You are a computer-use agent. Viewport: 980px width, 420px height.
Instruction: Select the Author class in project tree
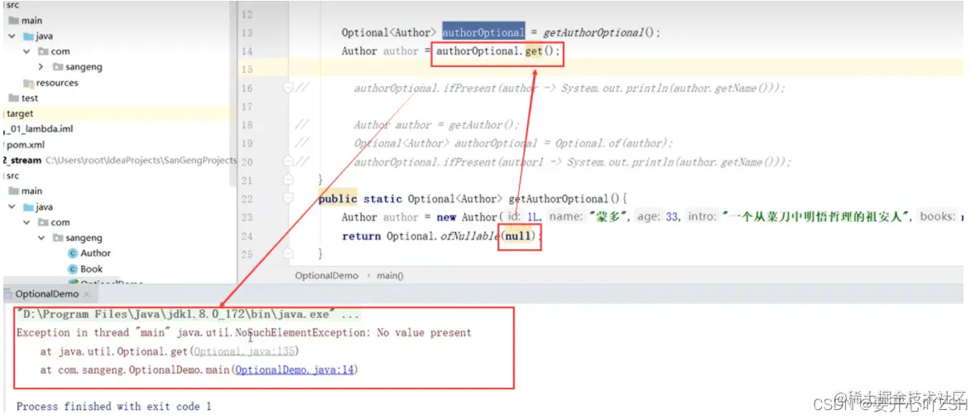[95, 253]
